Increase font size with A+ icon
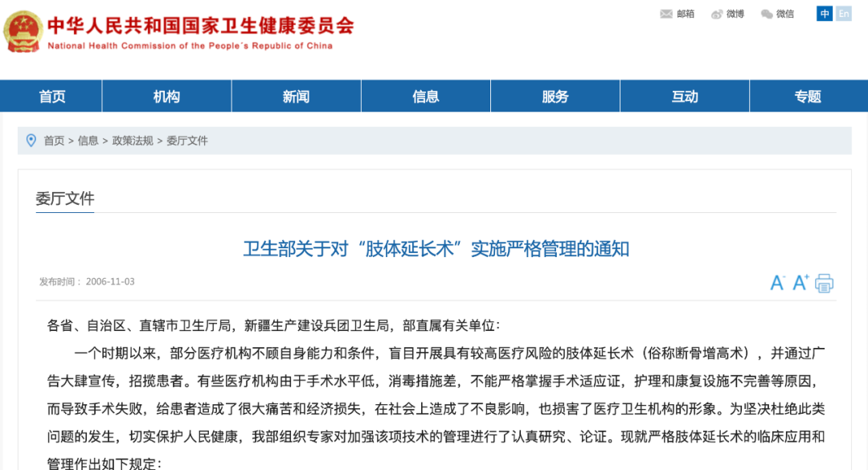Viewport: 868px width, 470px height. [800, 283]
